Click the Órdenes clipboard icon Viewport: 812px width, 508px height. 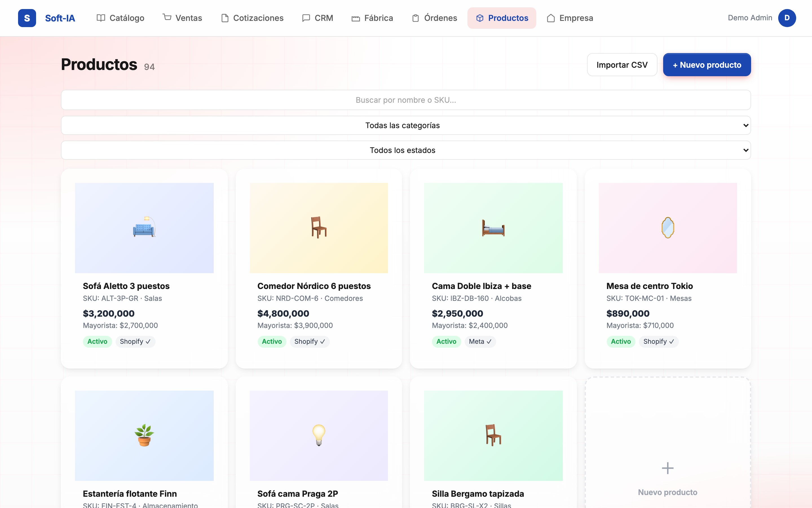pos(415,18)
